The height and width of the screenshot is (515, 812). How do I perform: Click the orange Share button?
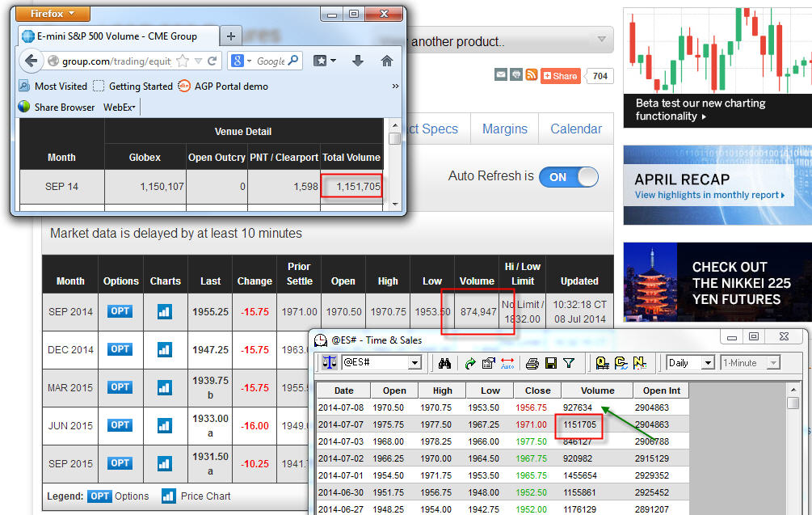tap(561, 76)
